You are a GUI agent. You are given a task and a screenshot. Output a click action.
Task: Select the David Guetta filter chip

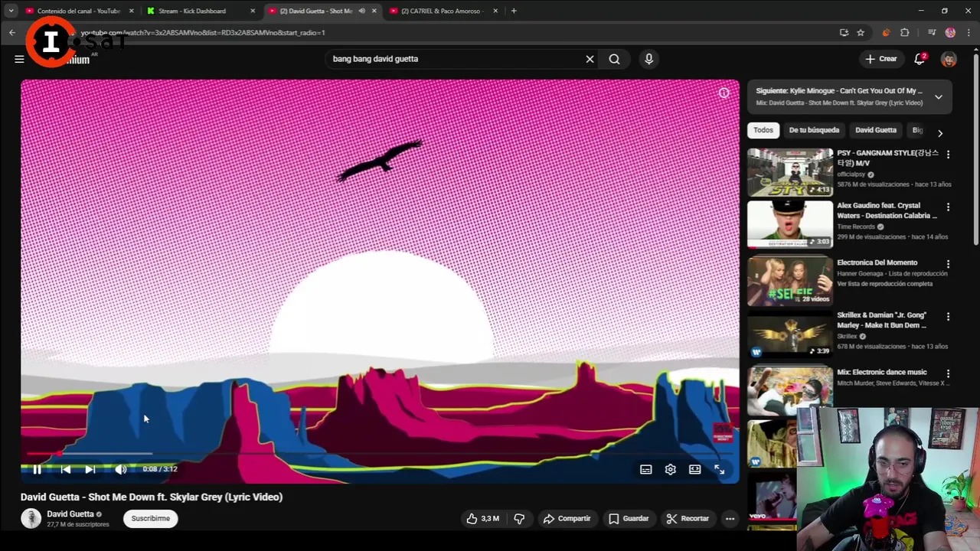point(876,130)
